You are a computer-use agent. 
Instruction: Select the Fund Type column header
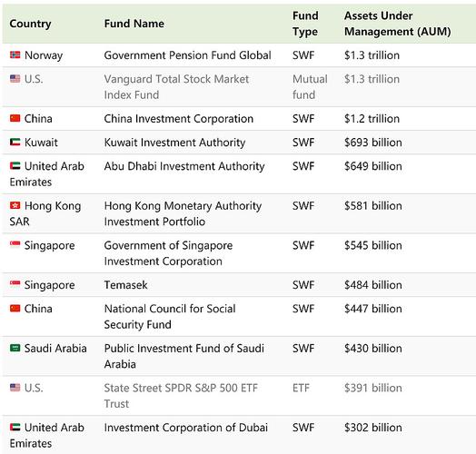click(x=305, y=24)
